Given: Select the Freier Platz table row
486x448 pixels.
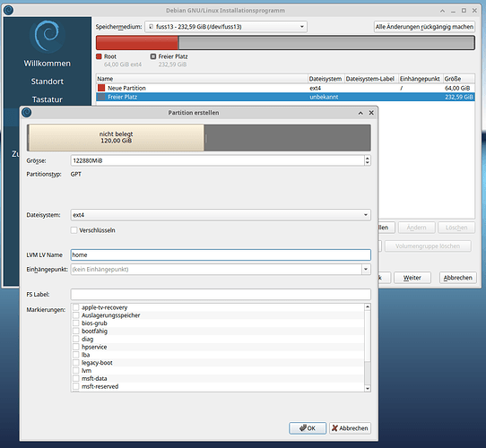Looking at the screenshot, I should 285,97.
